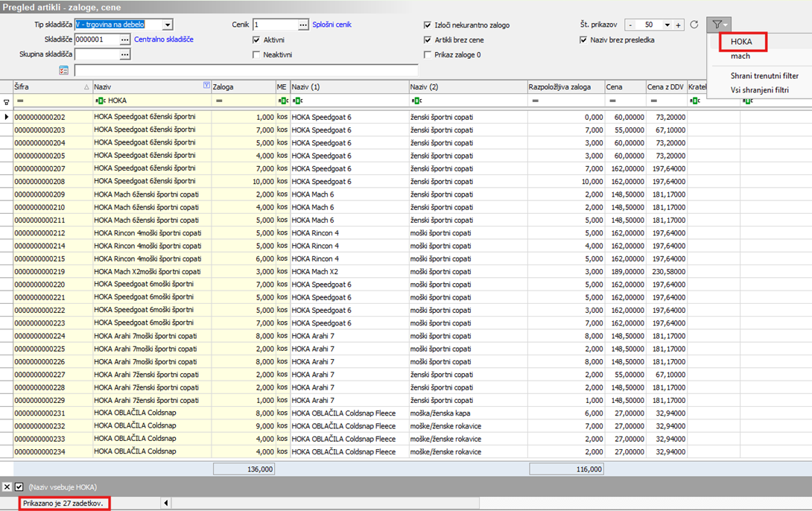Image resolution: width=812 pixels, height=511 pixels.
Task: Remove the filter with the X icon
Action: coord(7,486)
